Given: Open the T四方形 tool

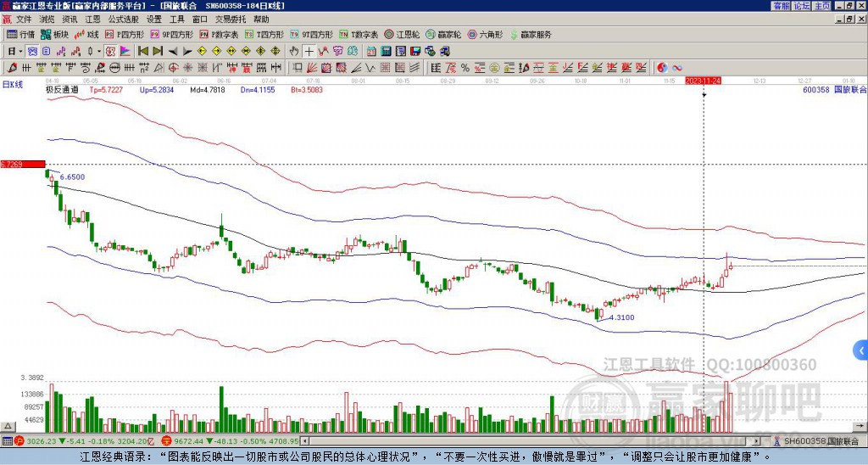Looking at the screenshot, I should click(x=264, y=34).
